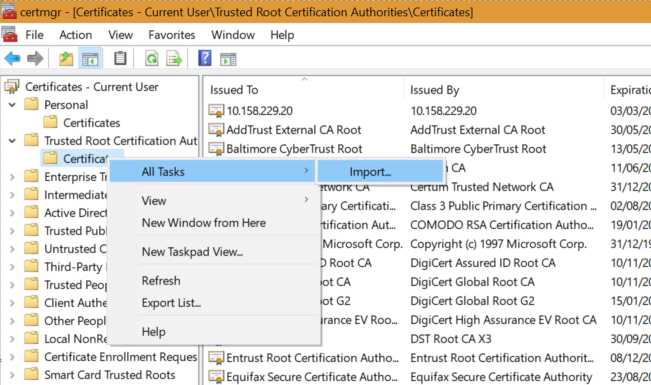This screenshot has height=385, width=651.
Task: Expand the Enterprise Trust node
Action: point(12,177)
